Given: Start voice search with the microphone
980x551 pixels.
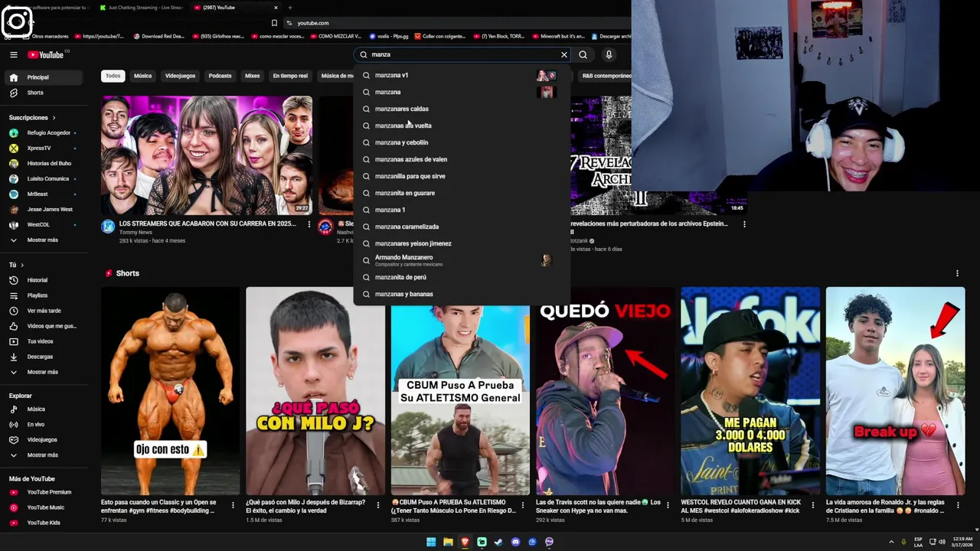Looking at the screenshot, I should (x=609, y=54).
